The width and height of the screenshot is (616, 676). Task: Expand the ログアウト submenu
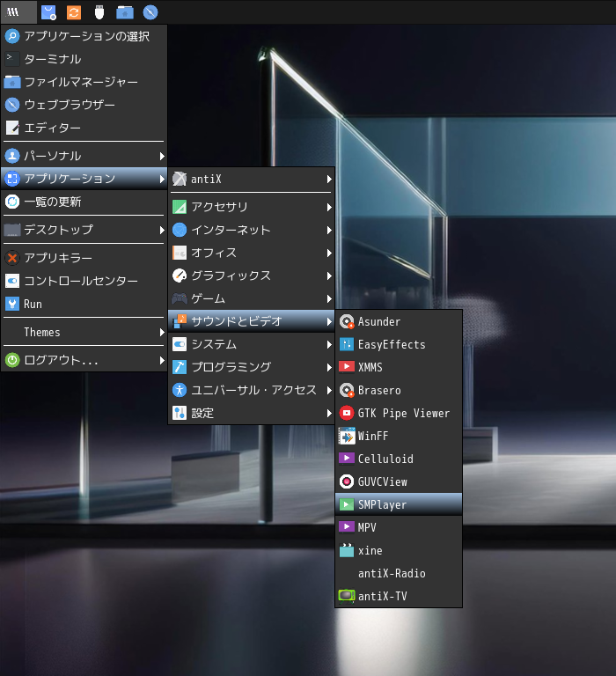(62, 360)
